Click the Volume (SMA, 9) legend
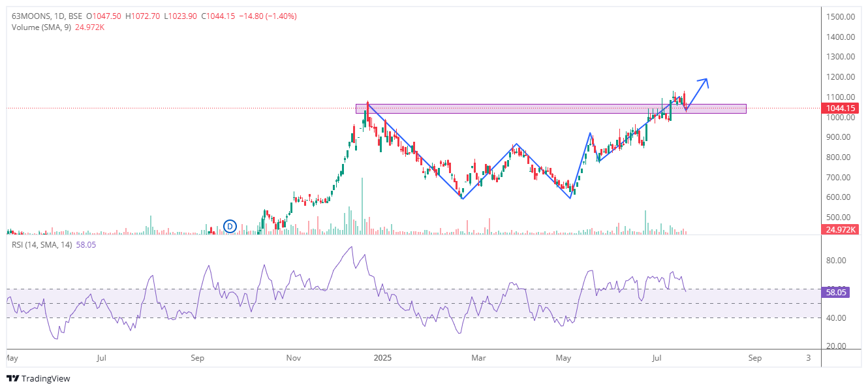The image size is (868, 390). point(41,27)
